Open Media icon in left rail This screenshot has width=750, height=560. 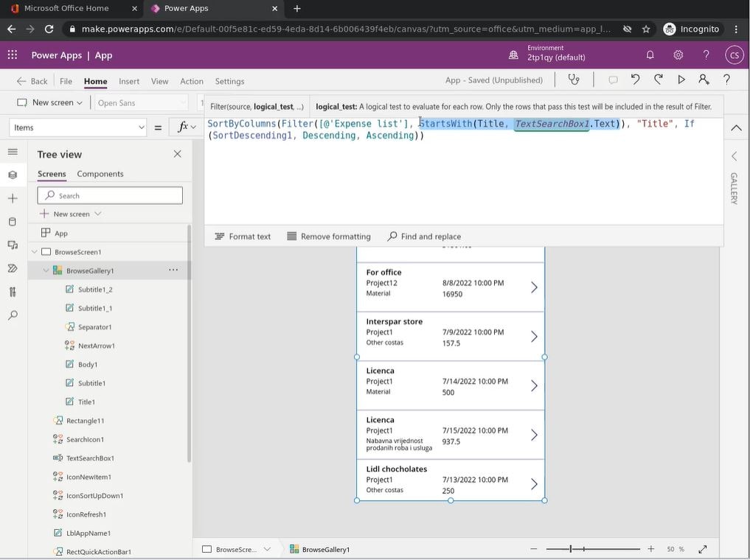(x=13, y=245)
